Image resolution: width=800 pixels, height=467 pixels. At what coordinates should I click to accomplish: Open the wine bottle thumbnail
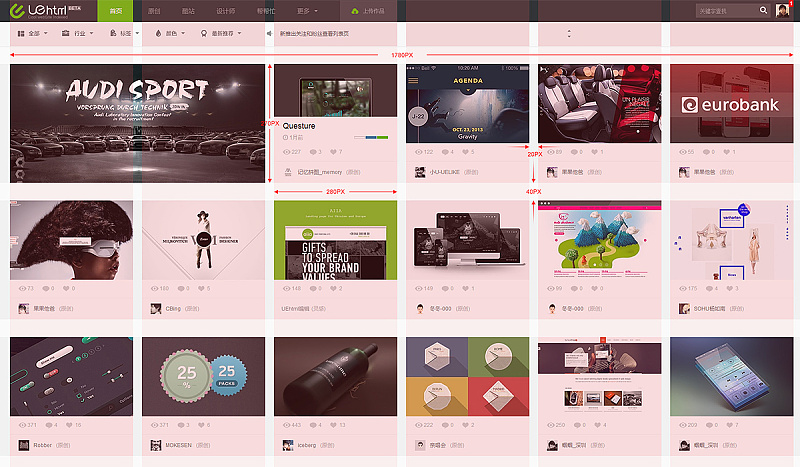[x=335, y=376]
